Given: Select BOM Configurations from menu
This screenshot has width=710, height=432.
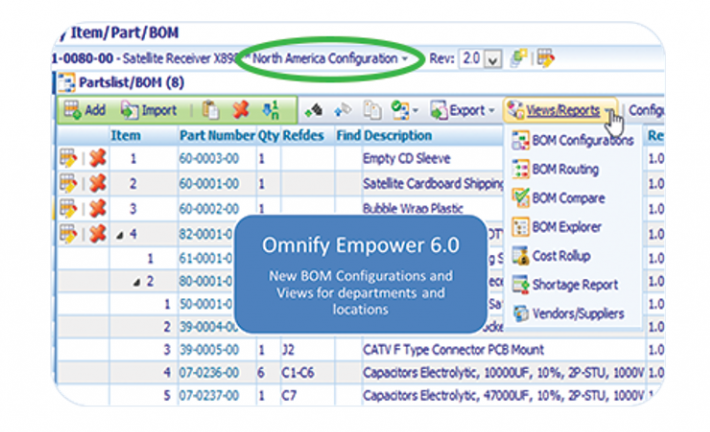Looking at the screenshot, I should pos(573,141).
